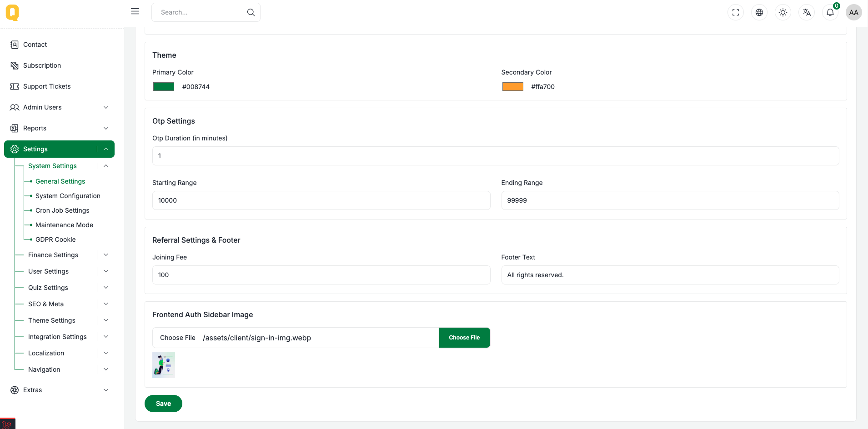Open the AA user avatar menu
Screen dimensions: 868x429
(853, 13)
